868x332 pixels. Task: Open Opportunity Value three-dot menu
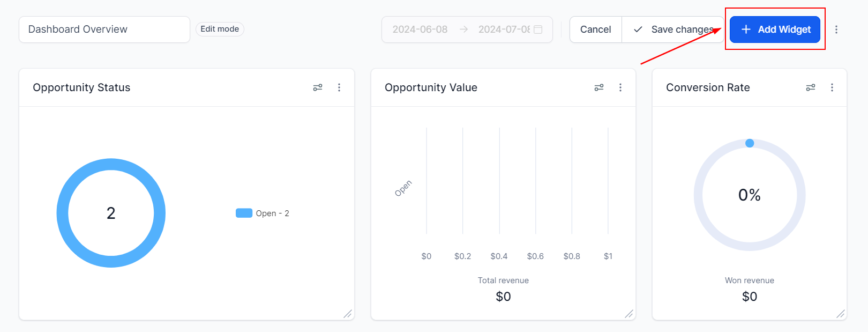tap(620, 87)
